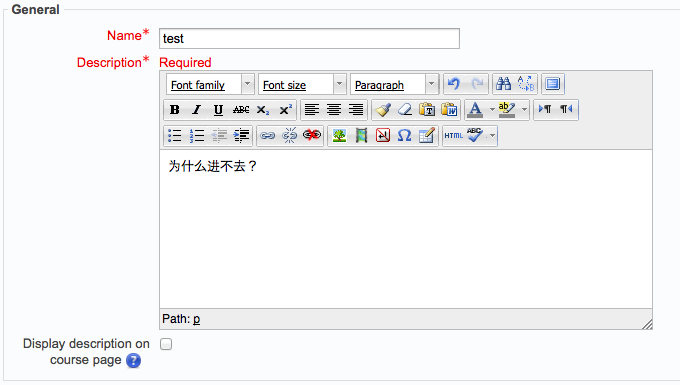Click the 'p' path element link

pos(196,319)
